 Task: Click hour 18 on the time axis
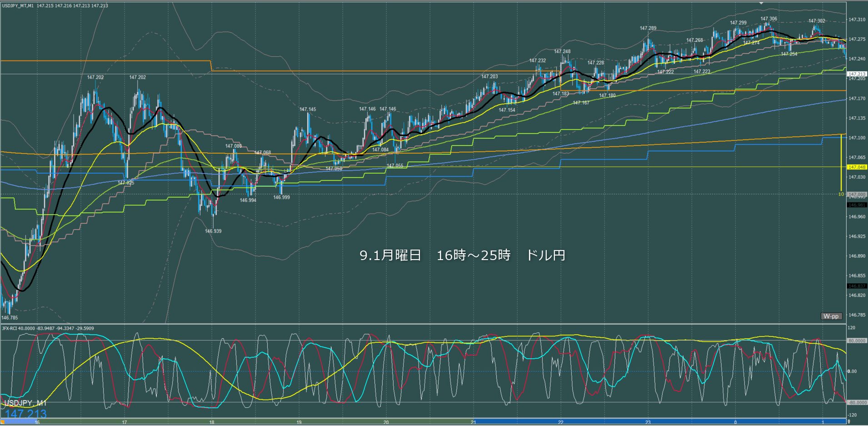pyautogui.click(x=212, y=422)
